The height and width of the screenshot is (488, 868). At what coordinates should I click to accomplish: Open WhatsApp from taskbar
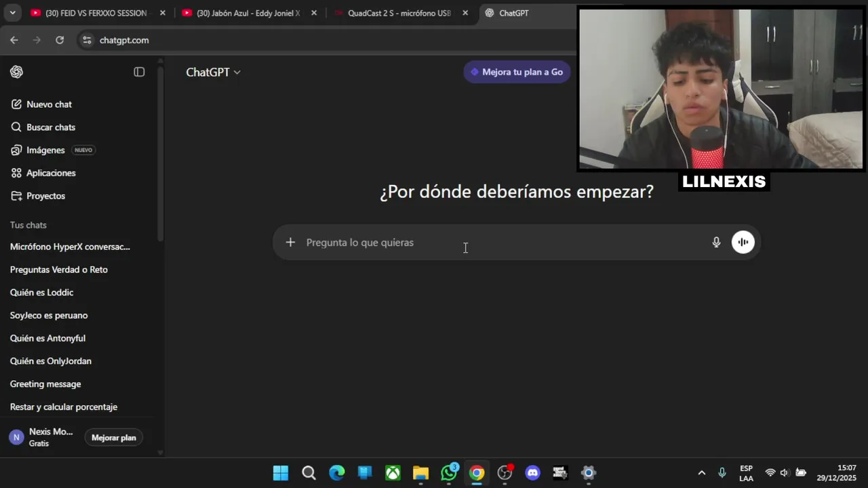449,472
